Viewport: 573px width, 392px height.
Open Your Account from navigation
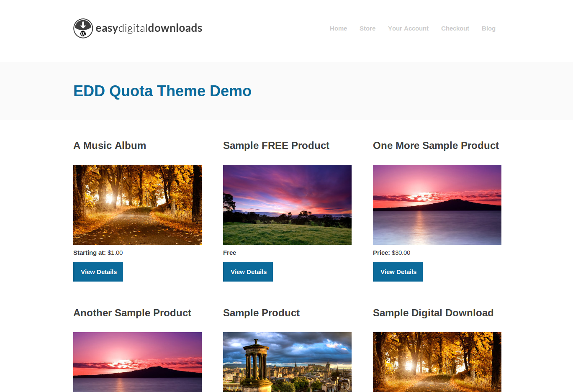click(408, 28)
